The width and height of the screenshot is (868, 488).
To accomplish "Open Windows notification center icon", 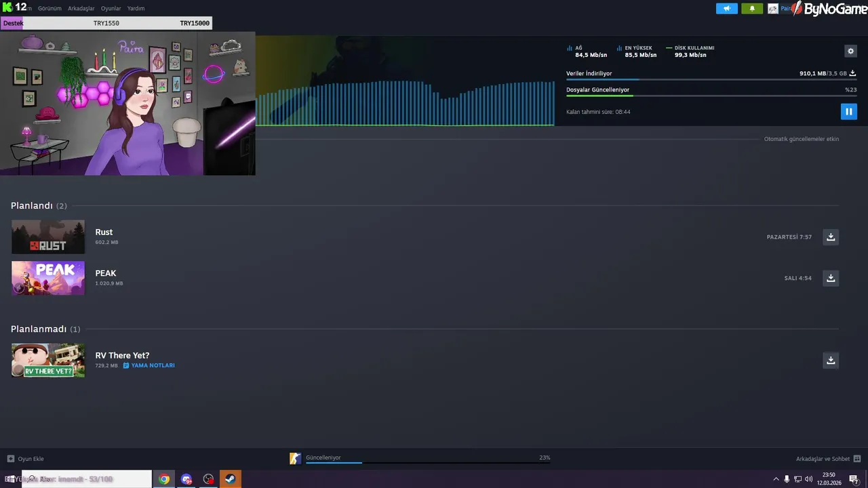I will click(x=854, y=479).
